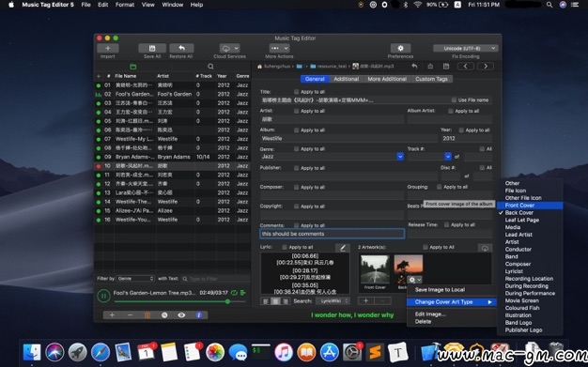Screen dimensions: 588x367
Task: Toggle Album Artist Apply to all checkbox
Action: 450,111
